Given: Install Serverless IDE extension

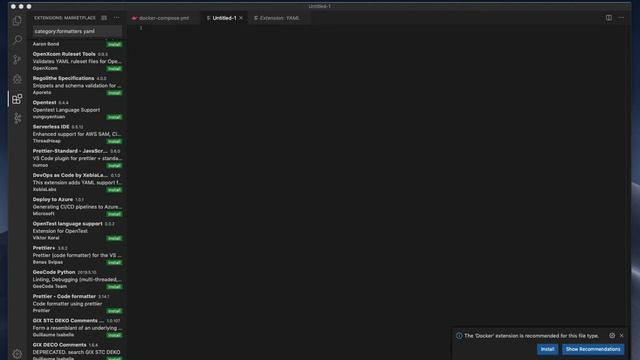Looking at the screenshot, I should 114,141.
